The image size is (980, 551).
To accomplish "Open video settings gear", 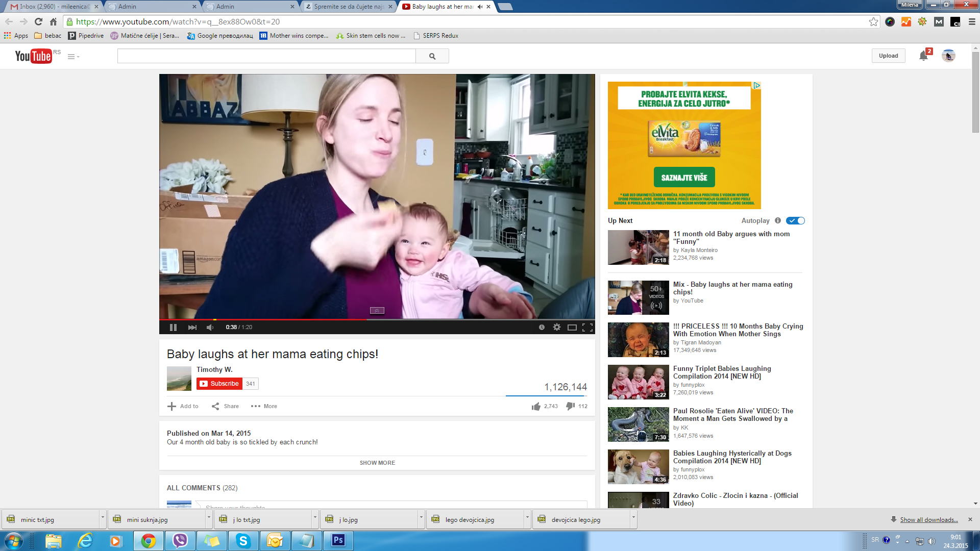I will pos(556,328).
